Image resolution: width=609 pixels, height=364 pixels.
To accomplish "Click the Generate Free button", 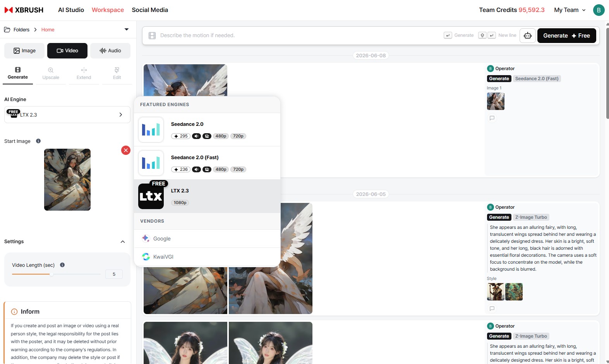I will 567,36.
